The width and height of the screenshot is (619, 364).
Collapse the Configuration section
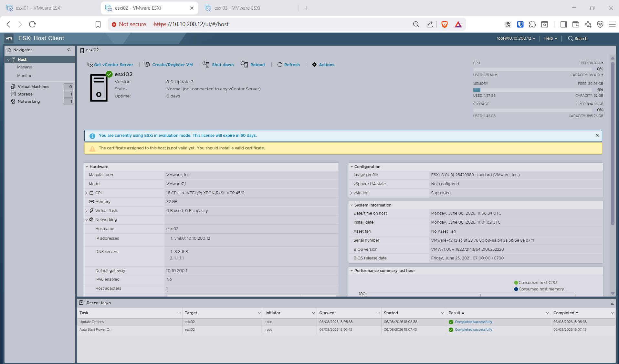(351, 167)
